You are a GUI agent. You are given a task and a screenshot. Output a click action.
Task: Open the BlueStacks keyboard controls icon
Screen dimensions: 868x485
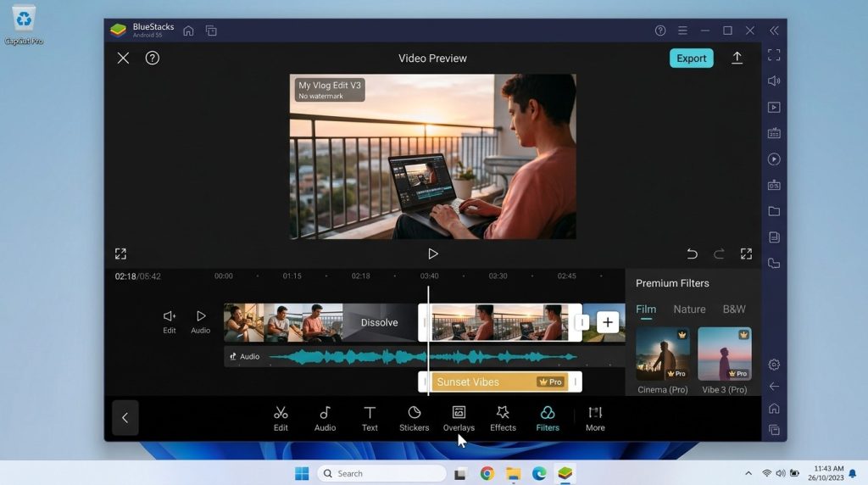click(x=774, y=133)
